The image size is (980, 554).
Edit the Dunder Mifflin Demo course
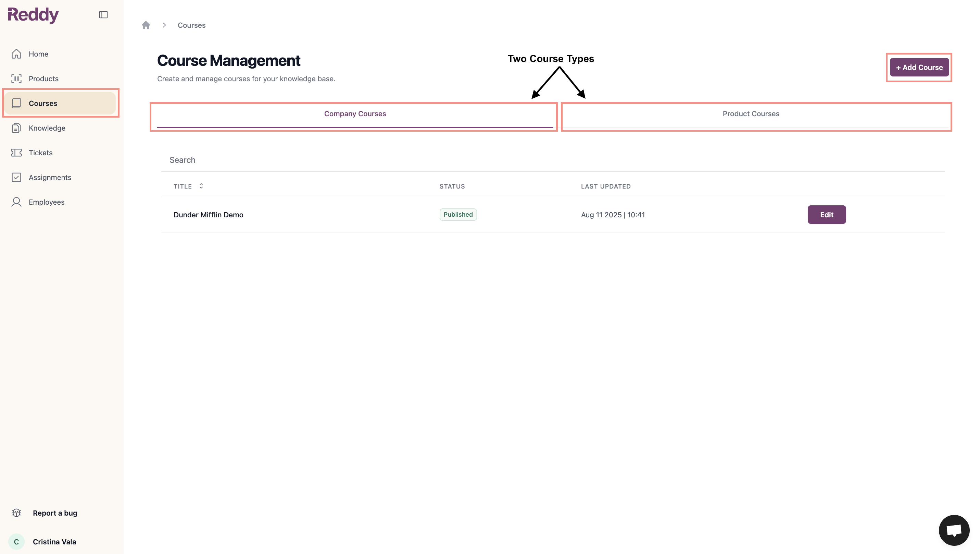point(827,214)
